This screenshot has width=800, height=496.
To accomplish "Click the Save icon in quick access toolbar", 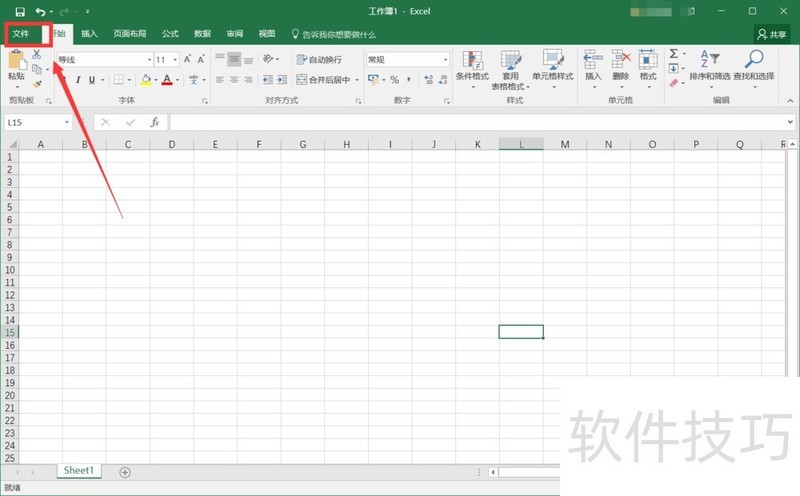I will tap(20, 11).
